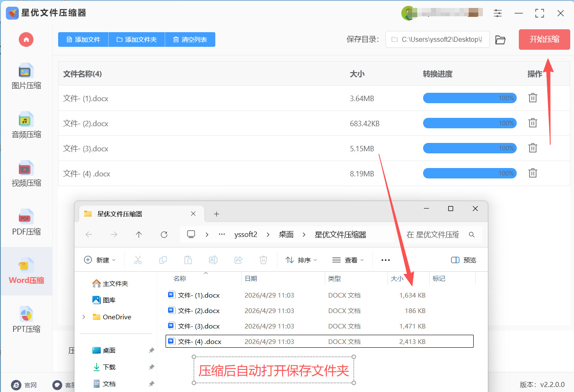
Task: Show hidden breadcrumb path ellipsis
Action: (222, 234)
